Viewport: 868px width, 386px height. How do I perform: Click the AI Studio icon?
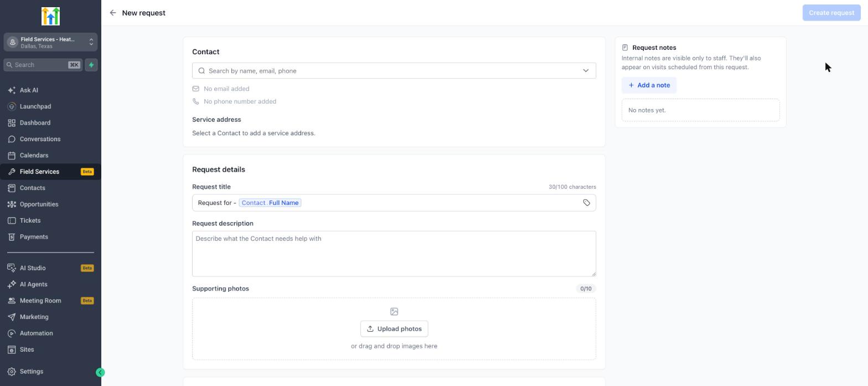pyautogui.click(x=12, y=268)
